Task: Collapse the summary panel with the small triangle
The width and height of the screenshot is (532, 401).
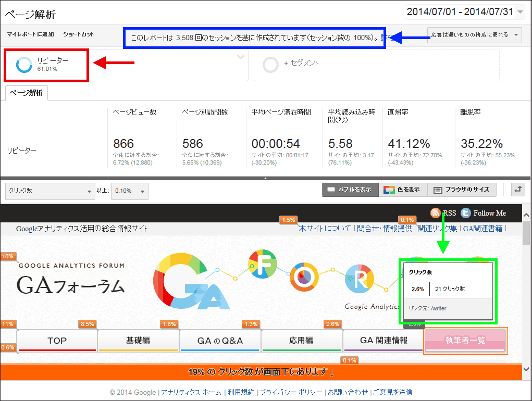Action: (x=266, y=178)
